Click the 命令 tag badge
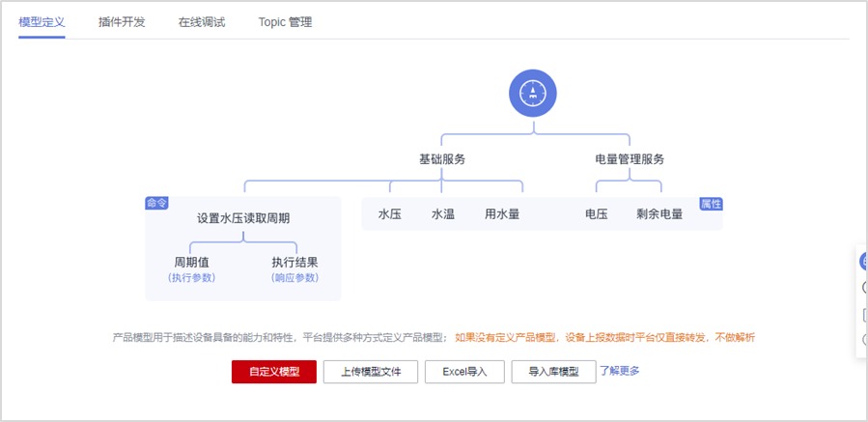Viewport: 868px width, 422px height. (x=156, y=203)
